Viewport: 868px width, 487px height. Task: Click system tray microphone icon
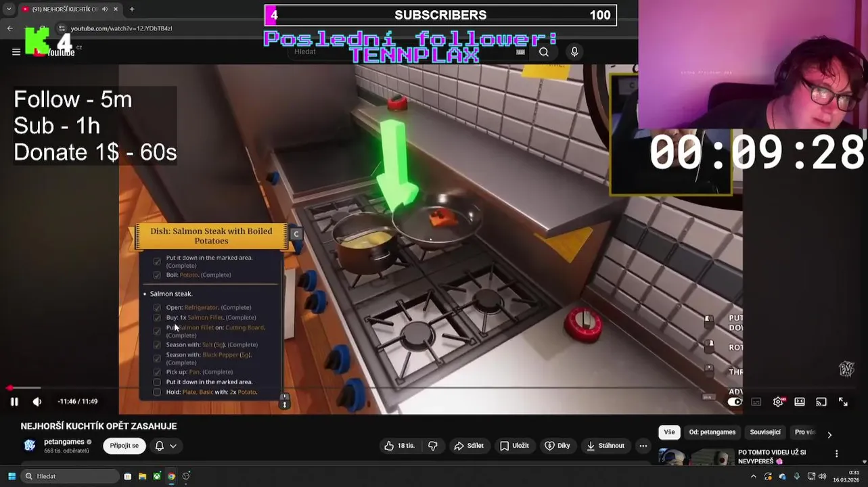pos(797,476)
